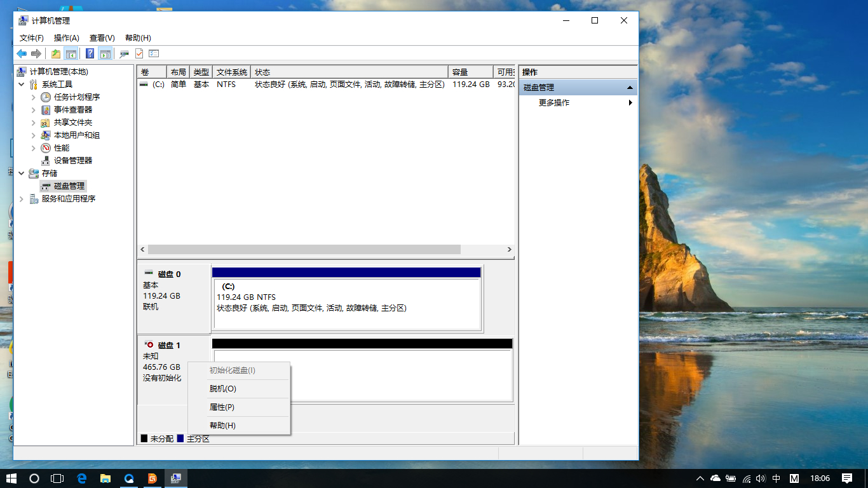Open the 文件(F) menu
Image resolution: width=868 pixels, height=488 pixels.
coord(32,38)
